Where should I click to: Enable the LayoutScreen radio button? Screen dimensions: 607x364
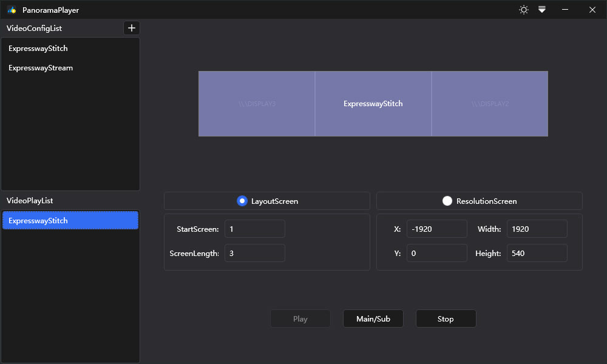(x=242, y=201)
